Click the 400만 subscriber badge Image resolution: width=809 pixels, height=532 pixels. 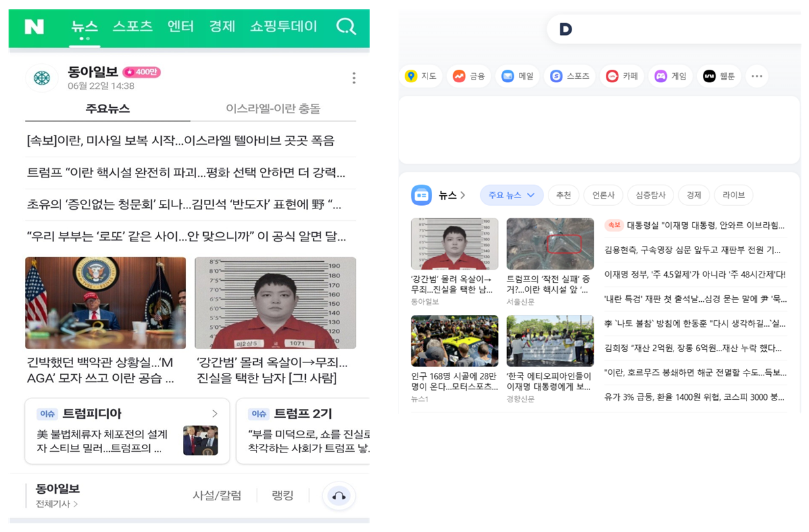click(x=141, y=72)
